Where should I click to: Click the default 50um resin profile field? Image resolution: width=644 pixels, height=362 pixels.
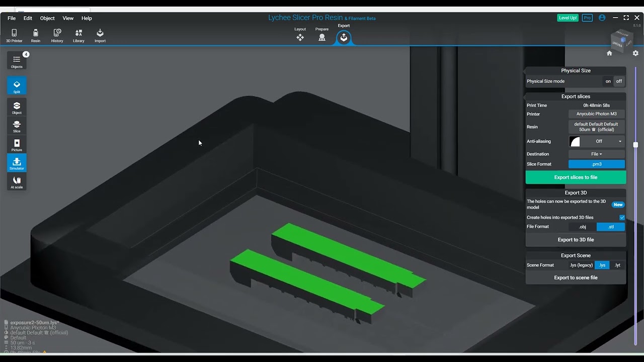(x=596, y=127)
